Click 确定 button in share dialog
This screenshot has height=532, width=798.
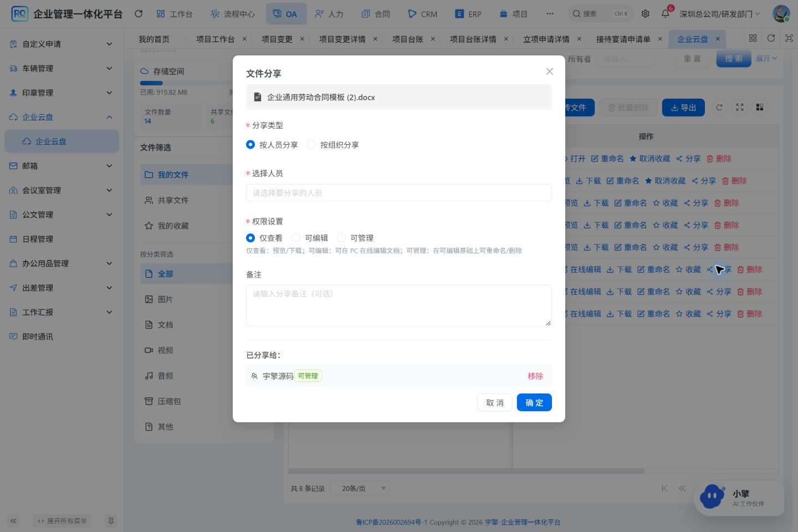tap(534, 402)
